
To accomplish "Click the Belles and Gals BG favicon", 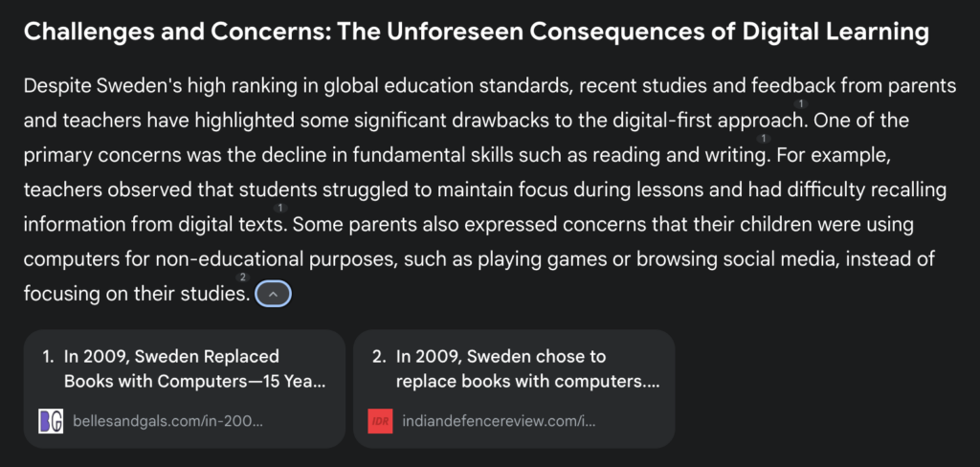I will coord(51,421).
